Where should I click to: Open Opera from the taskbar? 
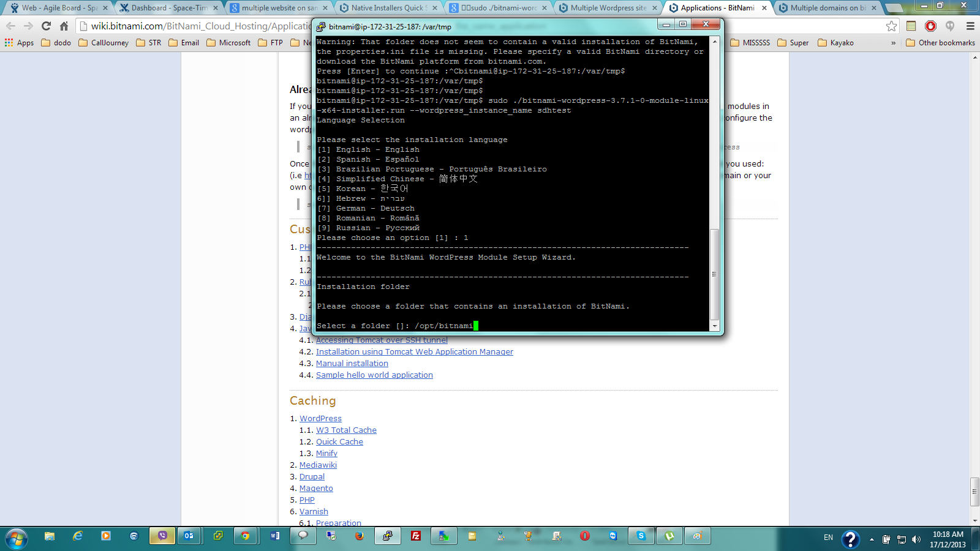(x=585, y=536)
